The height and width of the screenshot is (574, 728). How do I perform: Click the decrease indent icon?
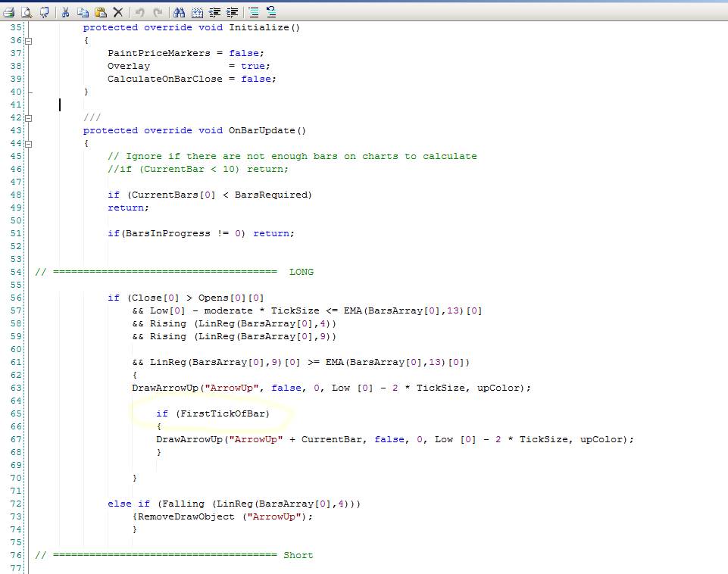coord(214,13)
